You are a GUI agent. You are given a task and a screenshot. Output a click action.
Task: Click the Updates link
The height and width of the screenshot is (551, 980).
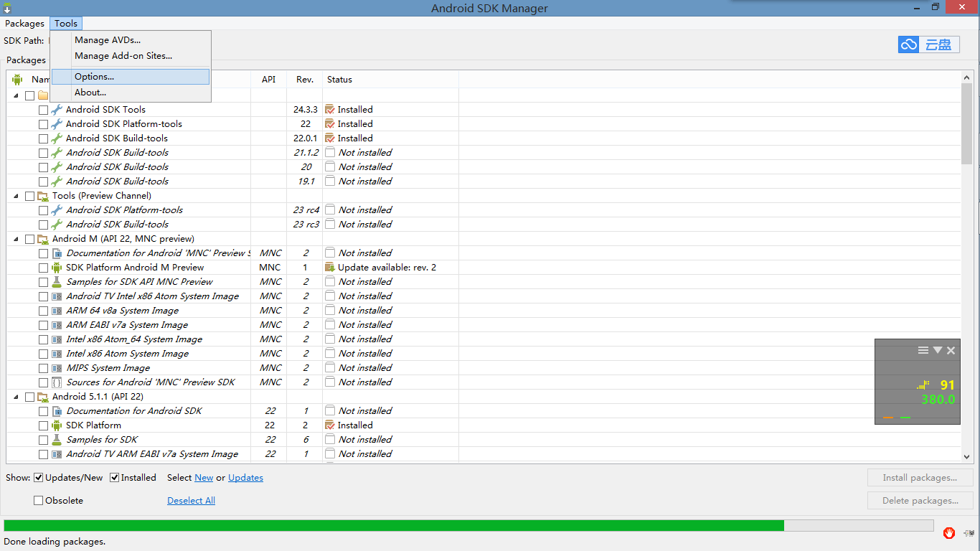(245, 478)
